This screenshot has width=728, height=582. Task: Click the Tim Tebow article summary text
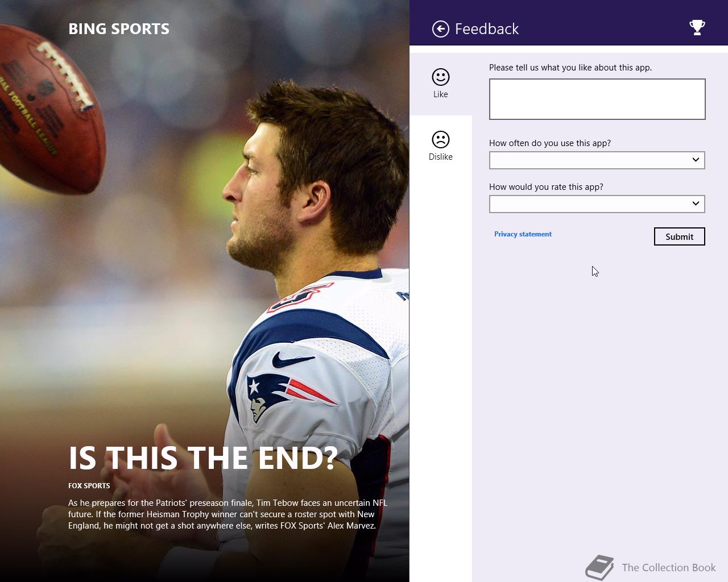(x=227, y=514)
